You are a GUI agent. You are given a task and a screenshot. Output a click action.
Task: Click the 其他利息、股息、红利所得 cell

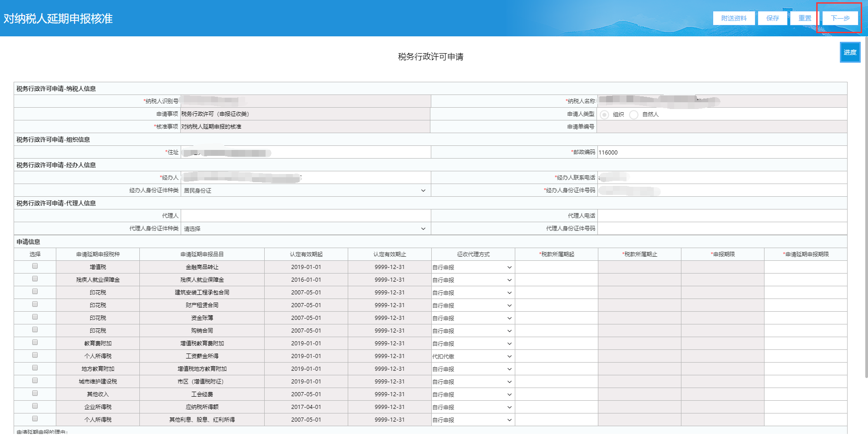(202, 420)
